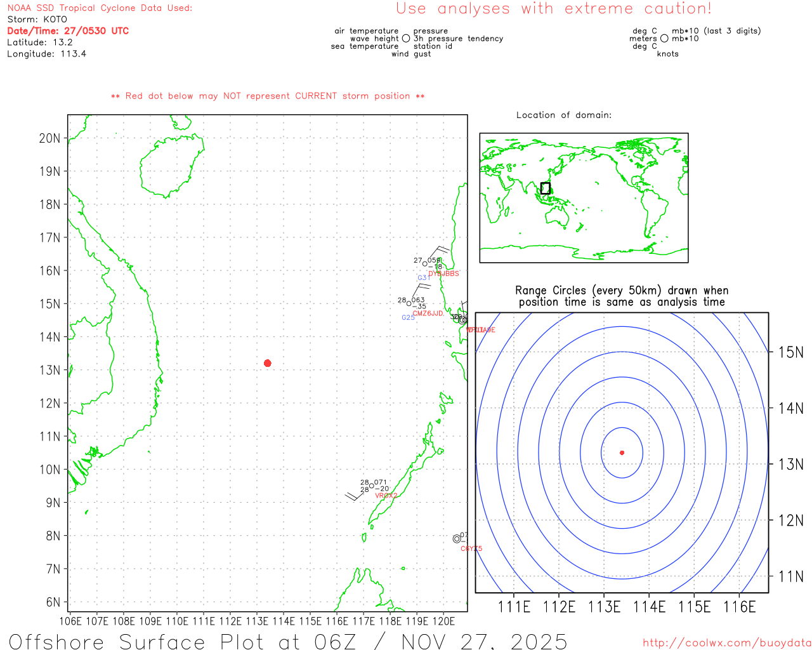Image resolution: width=812 pixels, height=650 pixels.
Task: Click the blue G25 gust label
Action: point(408,317)
